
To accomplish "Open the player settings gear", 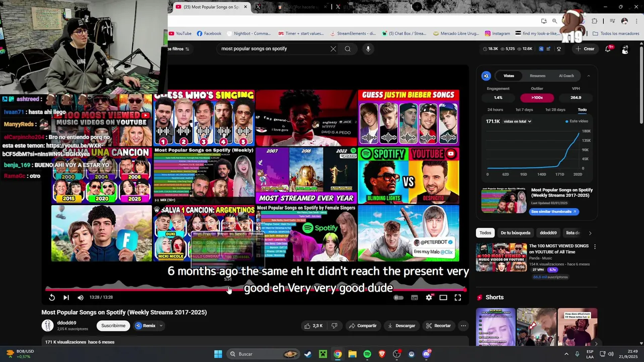I will (429, 298).
